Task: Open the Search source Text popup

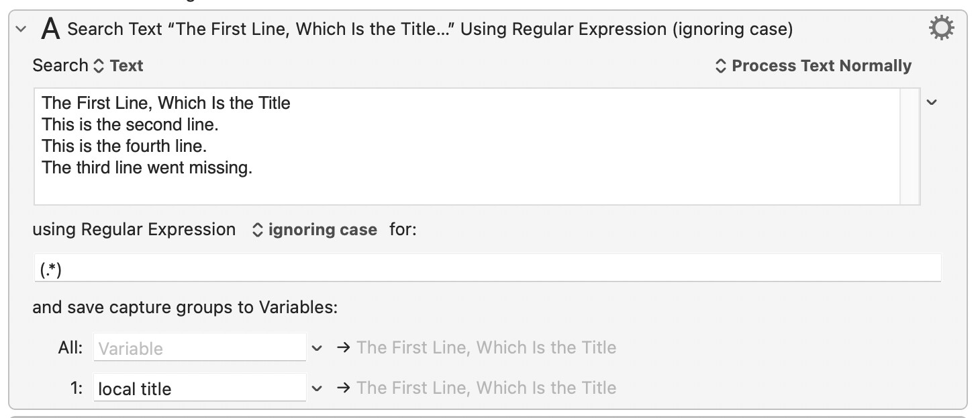Action: pos(118,66)
